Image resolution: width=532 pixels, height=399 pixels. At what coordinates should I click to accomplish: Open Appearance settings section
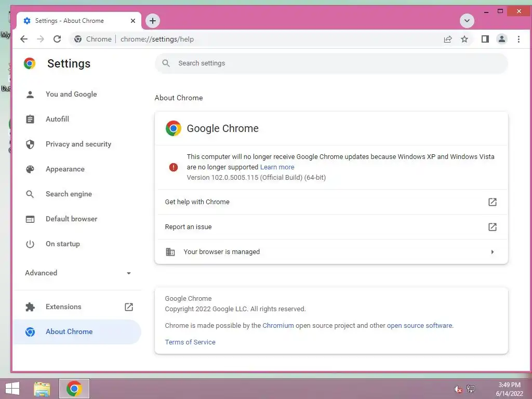point(77,169)
